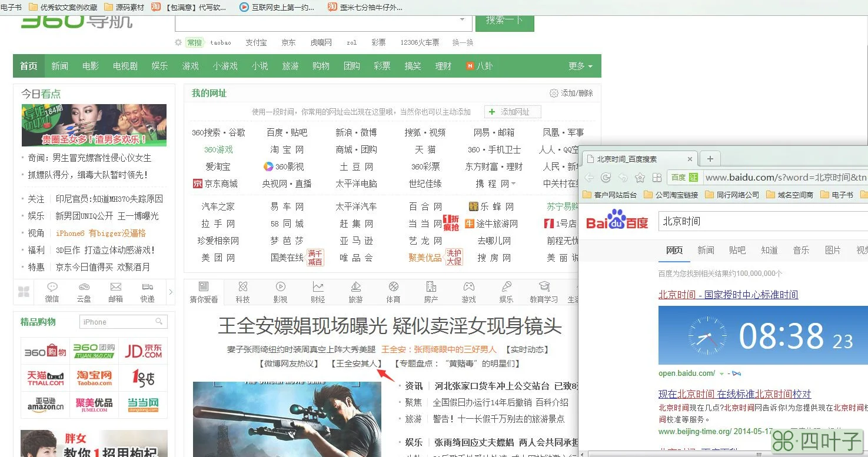Open the 新闻 item in green navigation
868x457 pixels.
click(x=59, y=66)
